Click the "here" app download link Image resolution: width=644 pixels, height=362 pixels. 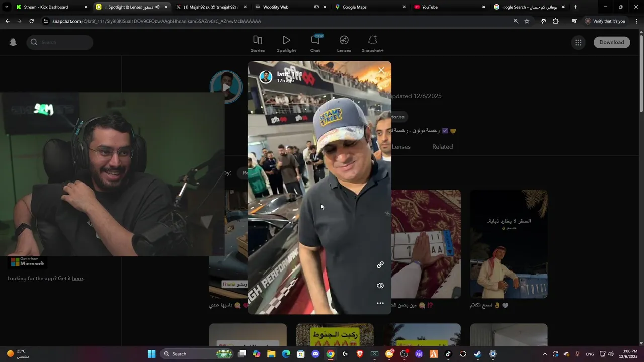(77, 278)
